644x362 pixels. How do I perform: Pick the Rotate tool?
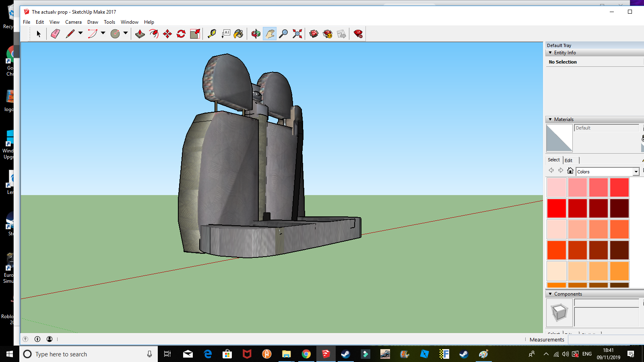click(x=181, y=34)
